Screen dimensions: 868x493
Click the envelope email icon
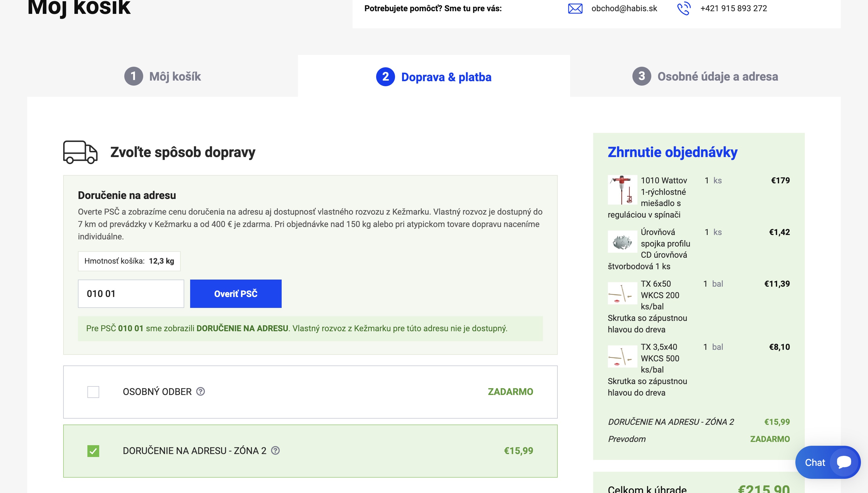(x=575, y=9)
